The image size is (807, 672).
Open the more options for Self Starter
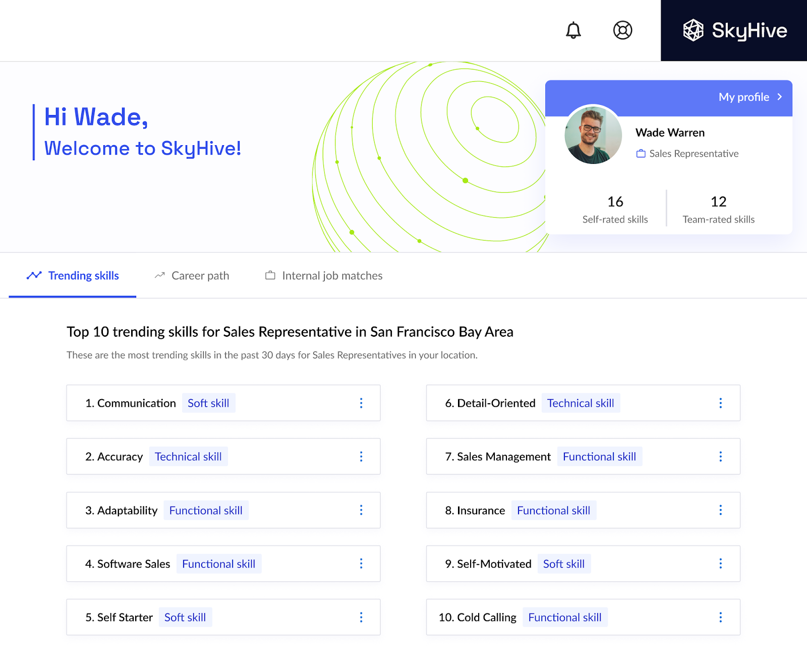click(361, 618)
